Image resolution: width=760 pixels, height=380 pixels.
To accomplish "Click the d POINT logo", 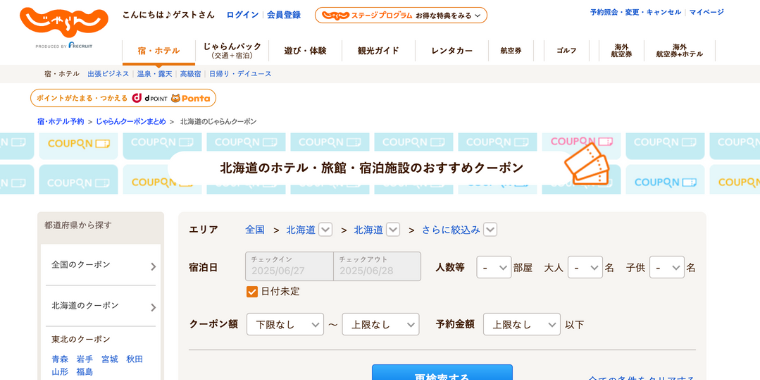I will [x=149, y=98].
